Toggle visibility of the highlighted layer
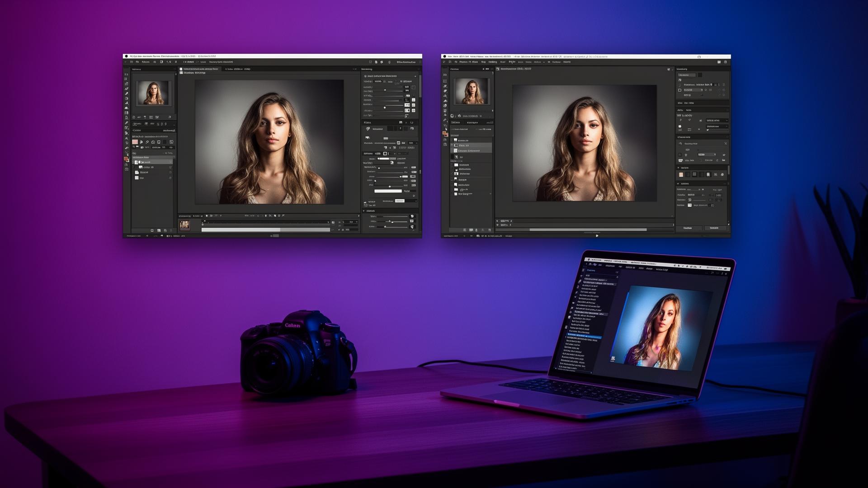This screenshot has height=488, width=868. (x=136, y=162)
